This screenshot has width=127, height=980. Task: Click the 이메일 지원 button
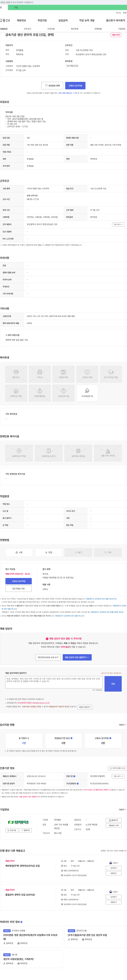(x=19, y=588)
